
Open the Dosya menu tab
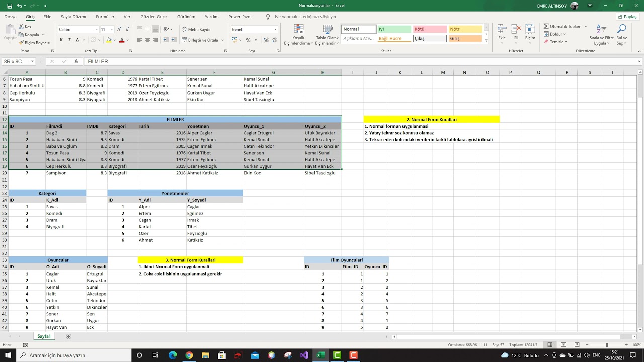[10, 17]
